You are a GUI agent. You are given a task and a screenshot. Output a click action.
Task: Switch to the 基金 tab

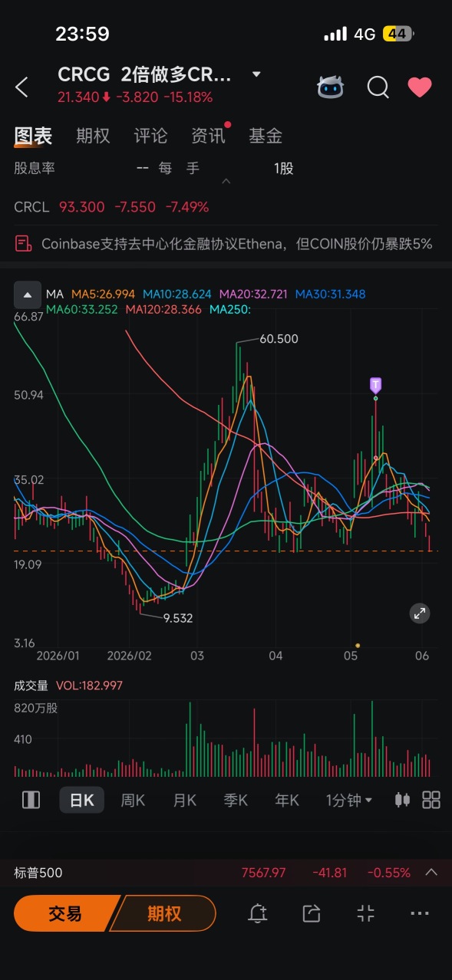click(266, 136)
